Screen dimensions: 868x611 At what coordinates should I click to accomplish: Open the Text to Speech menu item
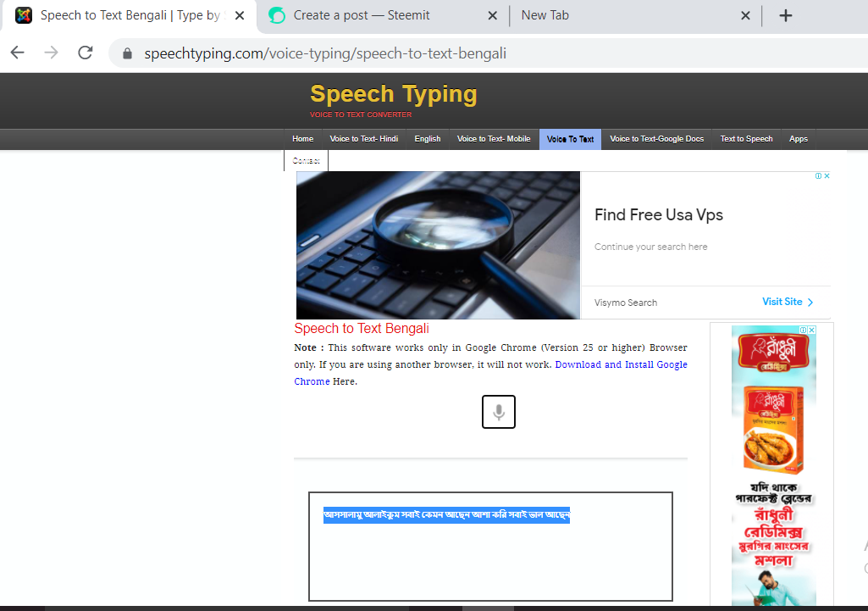pos(746,139)
